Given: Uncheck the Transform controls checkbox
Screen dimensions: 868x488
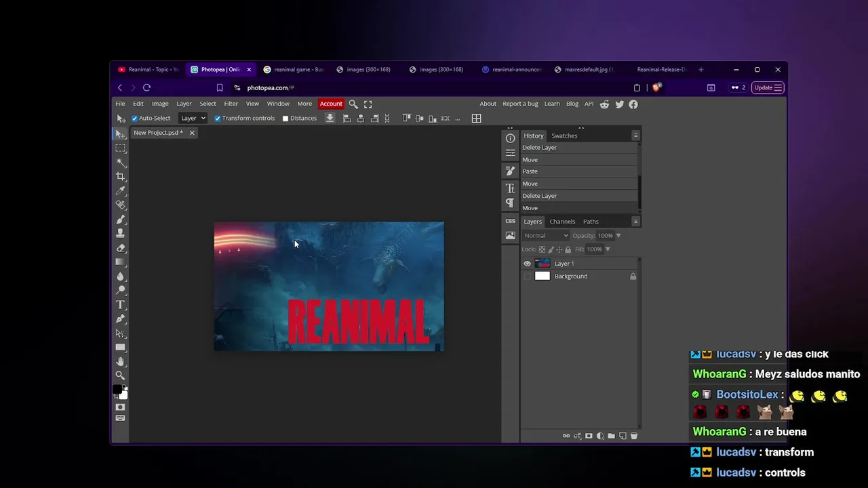Looking at the screenshot, I should coord(218,118).
